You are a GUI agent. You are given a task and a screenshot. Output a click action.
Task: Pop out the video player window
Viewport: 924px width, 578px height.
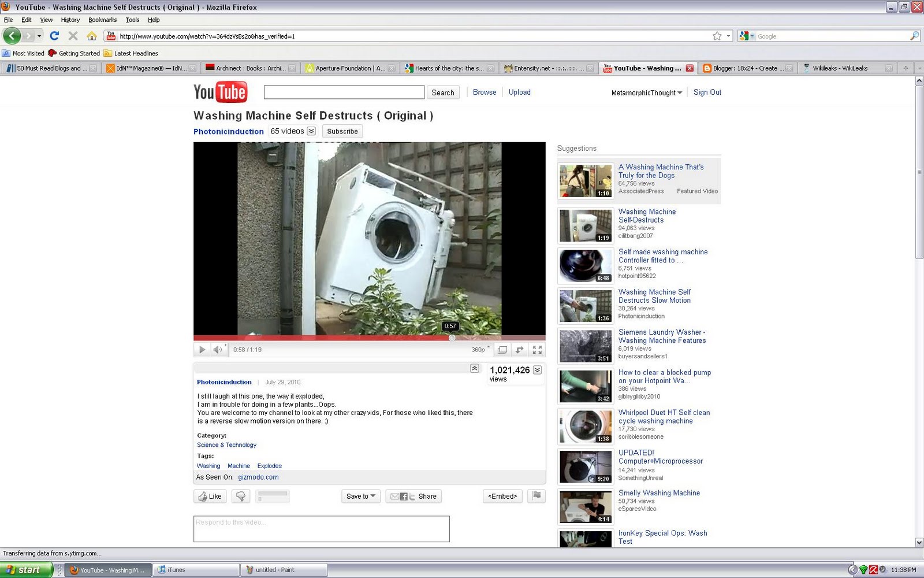pos(502,350)
